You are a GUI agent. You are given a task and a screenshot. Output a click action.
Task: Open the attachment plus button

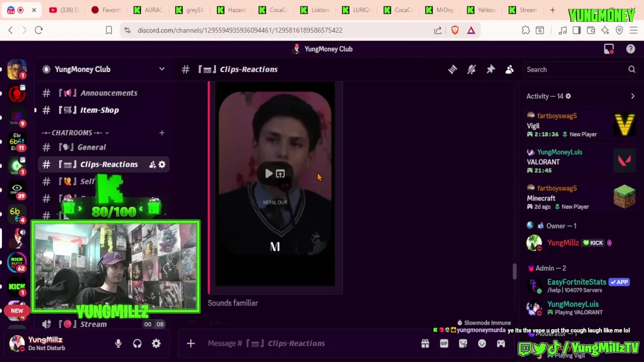click(191, 343)
